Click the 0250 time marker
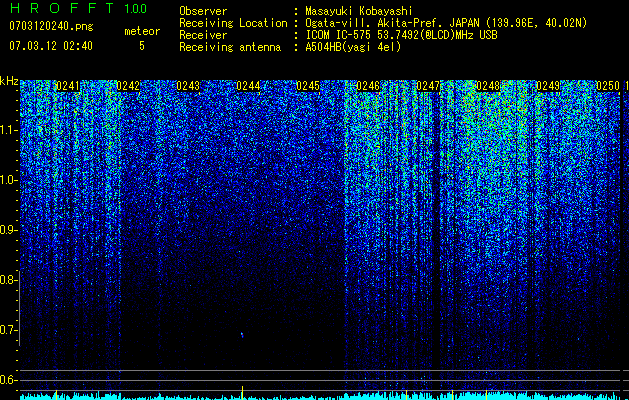This screenshot has width=629, height=400. [608, 86]
